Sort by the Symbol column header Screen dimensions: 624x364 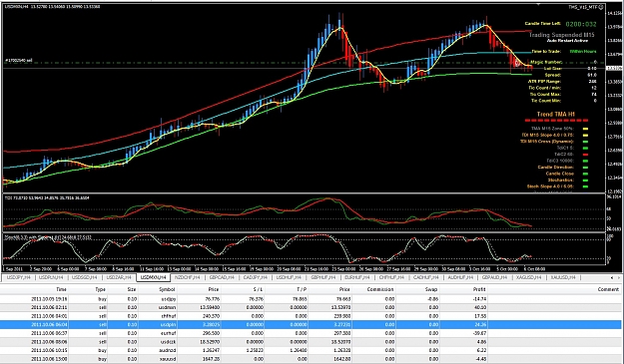tap(167, 289)
